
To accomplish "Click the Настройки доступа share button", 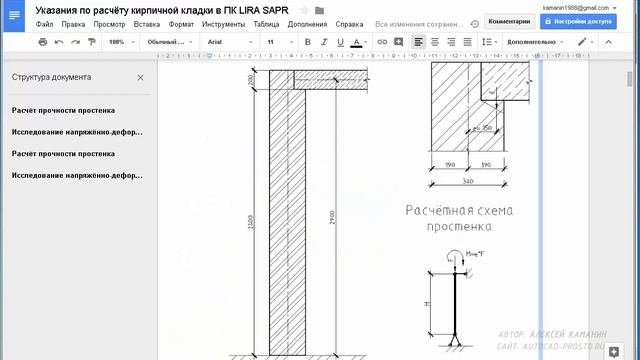I will tap(578, 21).
